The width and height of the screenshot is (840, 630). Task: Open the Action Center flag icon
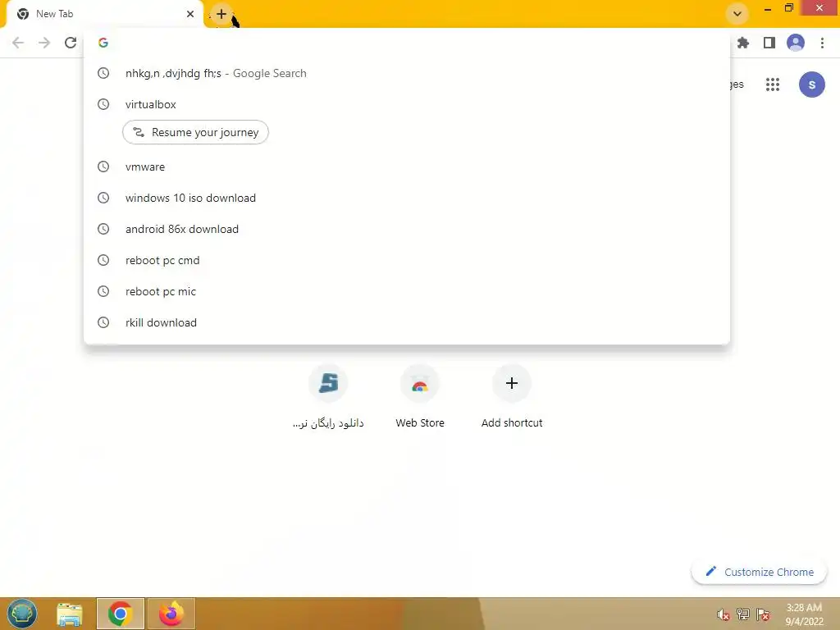764,614
